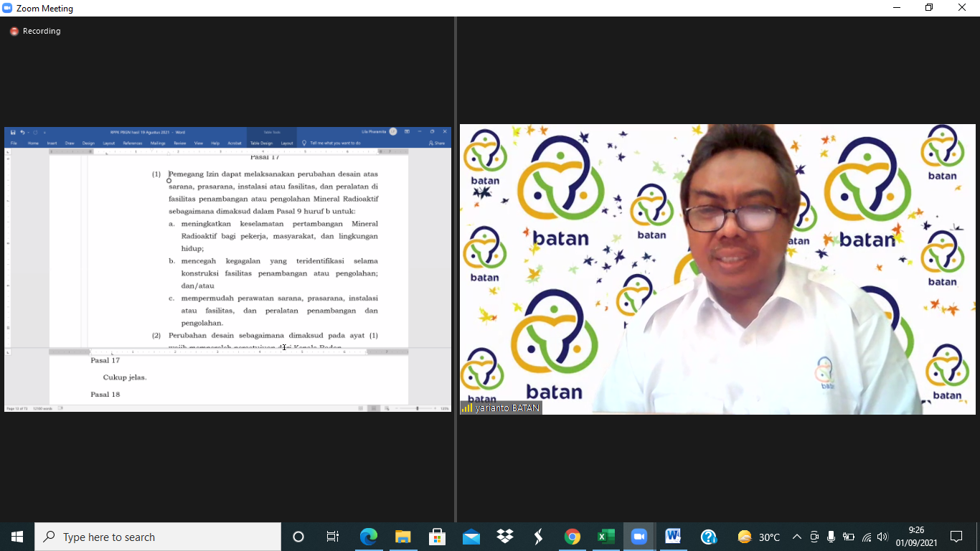
Task: Click the zoom slider handle in Word status bar
Action: tap(418, 408)
